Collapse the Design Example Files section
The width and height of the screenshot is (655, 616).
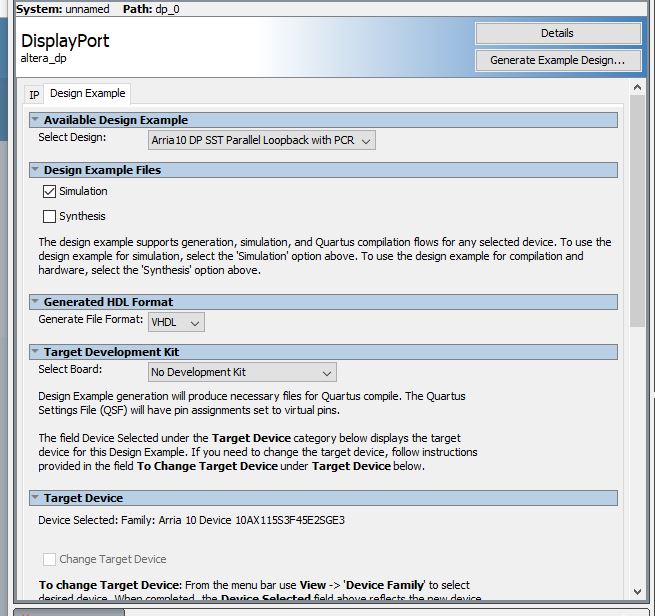[36, 170]
